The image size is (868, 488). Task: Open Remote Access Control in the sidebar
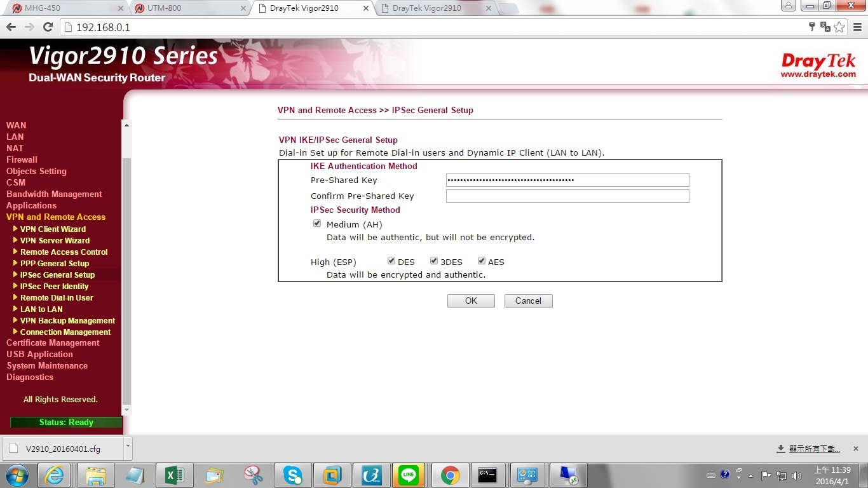coord(64,252)
